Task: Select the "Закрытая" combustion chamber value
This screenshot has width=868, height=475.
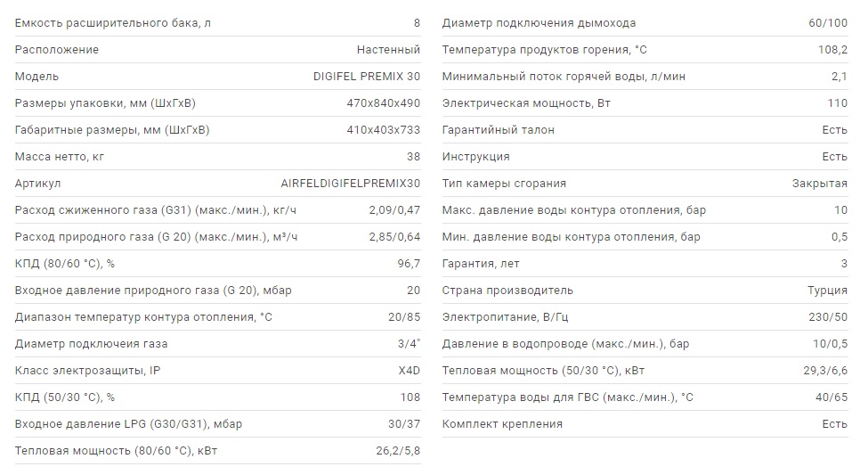Action: click(x=819, y=184)
